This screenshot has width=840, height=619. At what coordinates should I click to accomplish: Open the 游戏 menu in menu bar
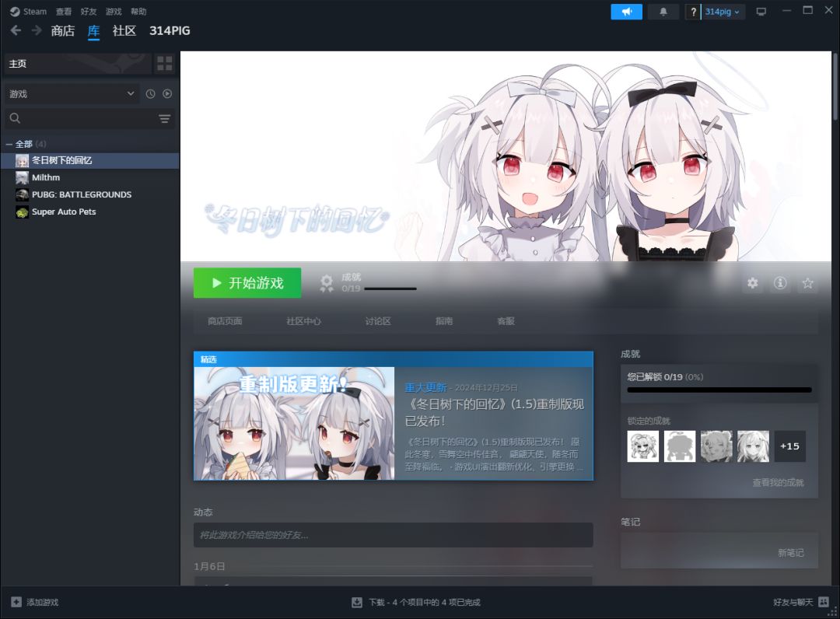114,11
